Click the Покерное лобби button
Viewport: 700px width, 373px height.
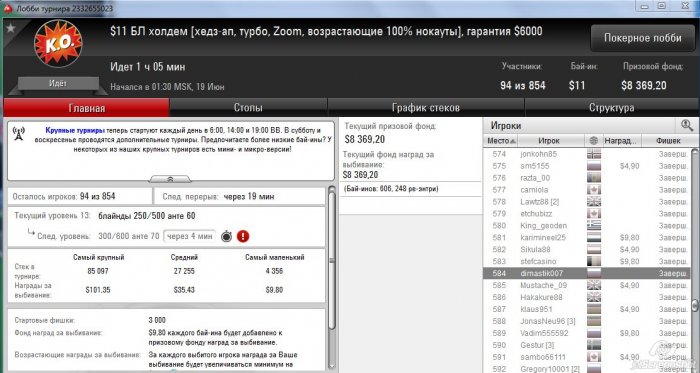[x=642, y=38]
